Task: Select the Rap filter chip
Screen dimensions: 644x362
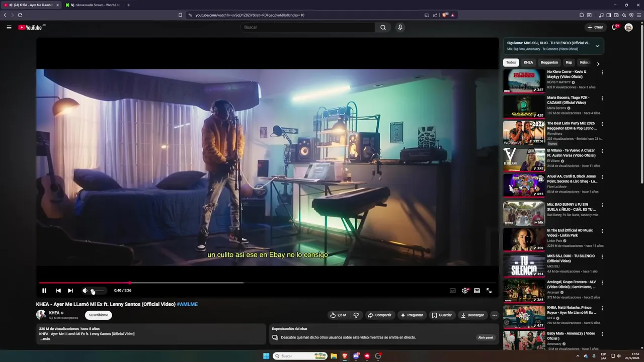Action: pyautogui.click(x=569, y=62)
